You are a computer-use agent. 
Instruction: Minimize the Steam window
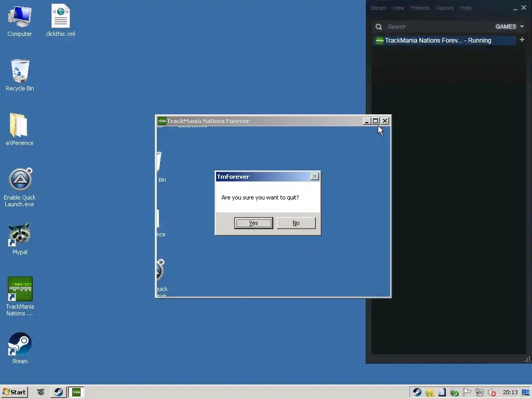click(515, 8)
